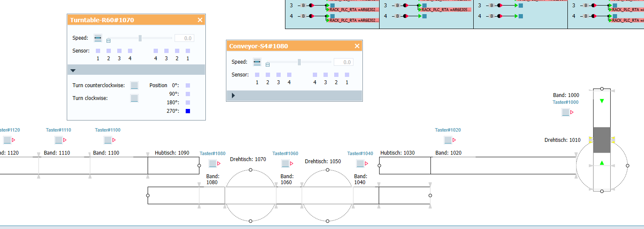Click top connection handle of Drehtisch 1050
Viewport: 644px width, 229px height.
[327, 170]
